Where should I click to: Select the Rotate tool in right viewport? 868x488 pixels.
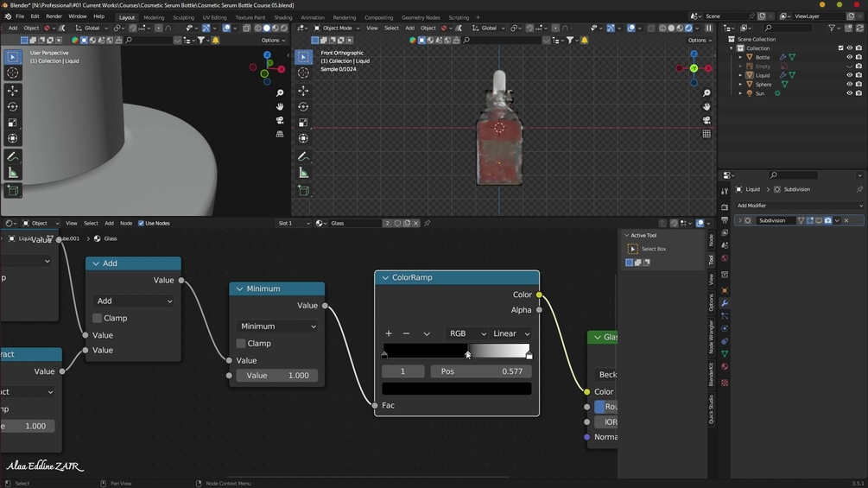[303, 107]
